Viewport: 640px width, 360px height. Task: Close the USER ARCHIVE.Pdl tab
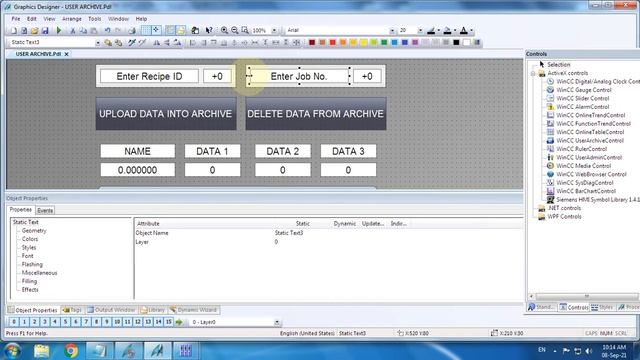pos(67,54)
